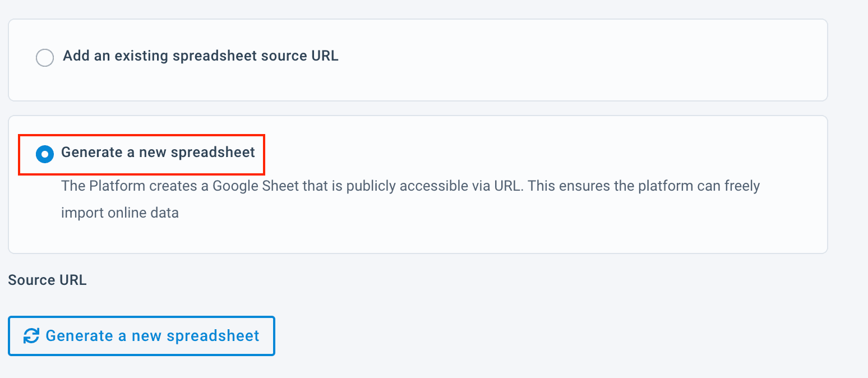The height and width of the screenshot is (378, 868).
Task: Click the 'Generate a new spreadsheet' option label
Action: click(158, 153)
